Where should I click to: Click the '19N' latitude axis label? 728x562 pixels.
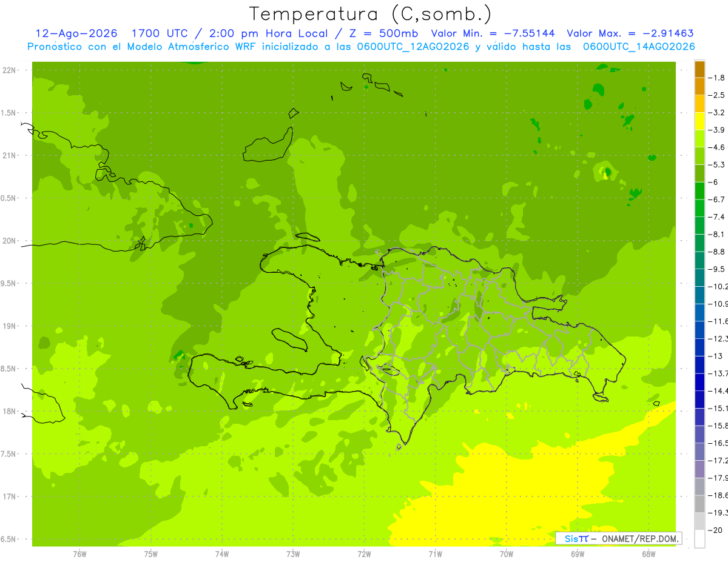pyautogui.click(x=8, y=326)
